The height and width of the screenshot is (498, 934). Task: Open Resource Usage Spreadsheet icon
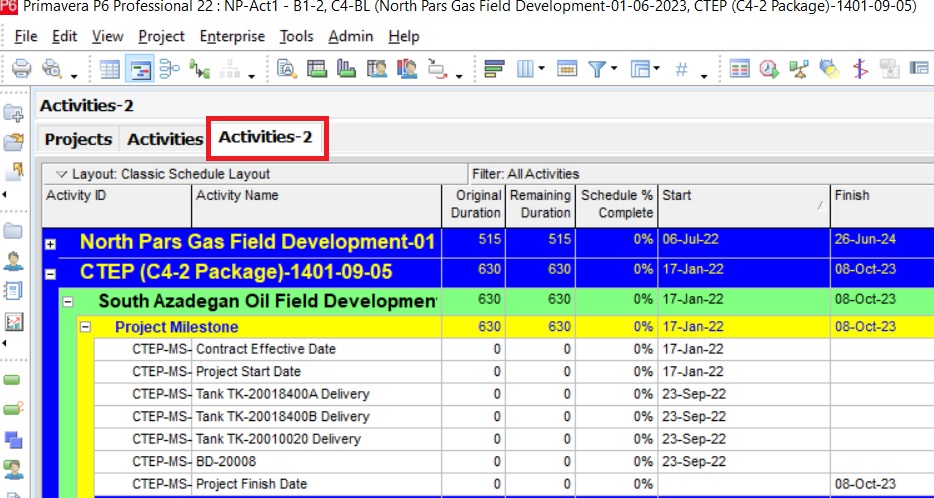(x=377, y=69)
